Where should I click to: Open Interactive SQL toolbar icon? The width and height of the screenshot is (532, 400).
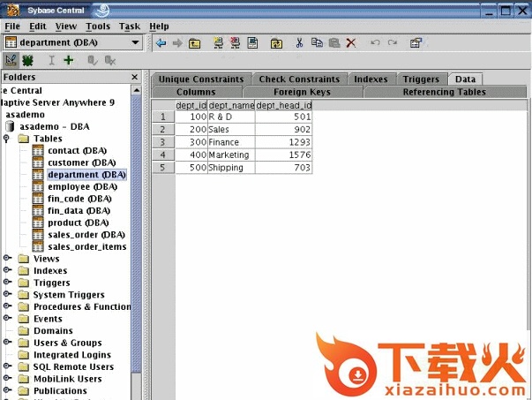click(252, 42)
